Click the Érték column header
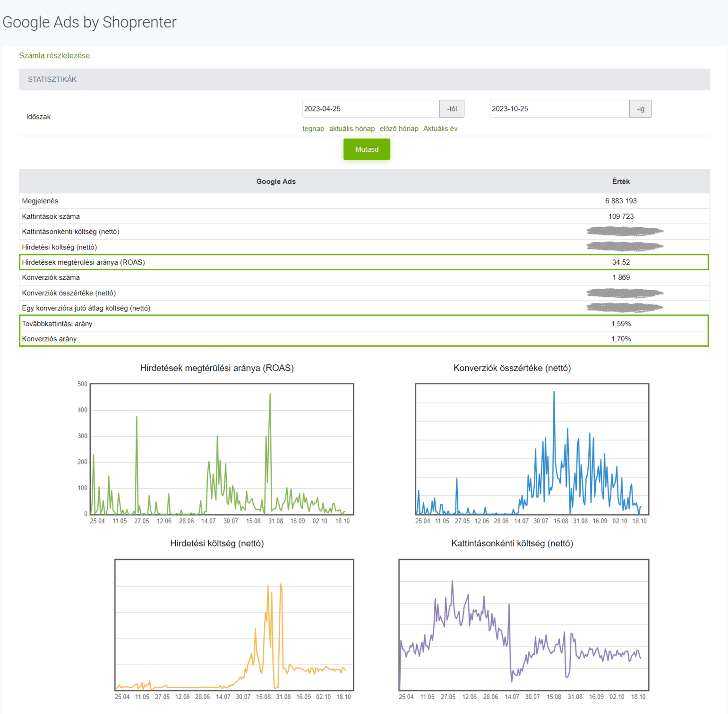 coord(621,181)
